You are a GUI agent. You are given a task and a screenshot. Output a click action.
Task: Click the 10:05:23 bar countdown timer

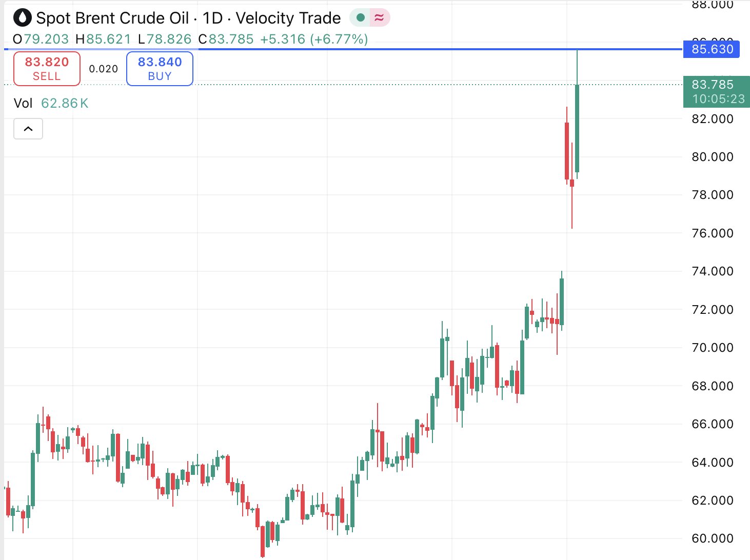point(718,99)
